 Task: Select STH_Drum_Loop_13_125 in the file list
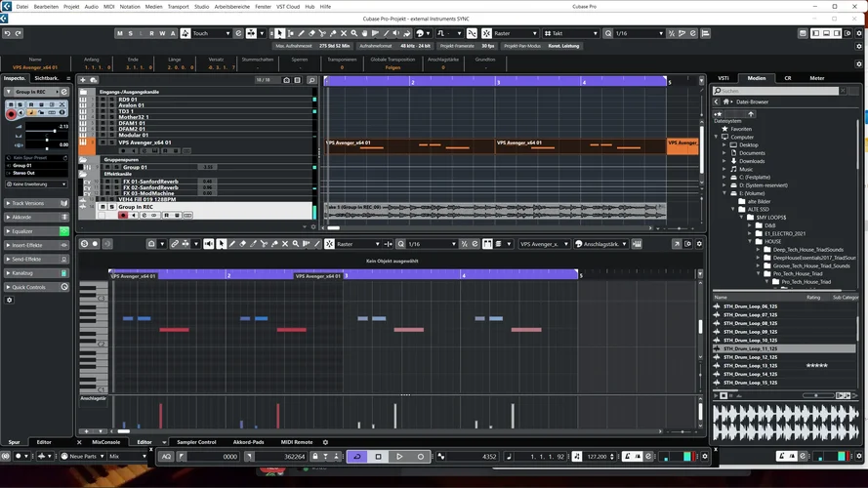click(750, 366)
